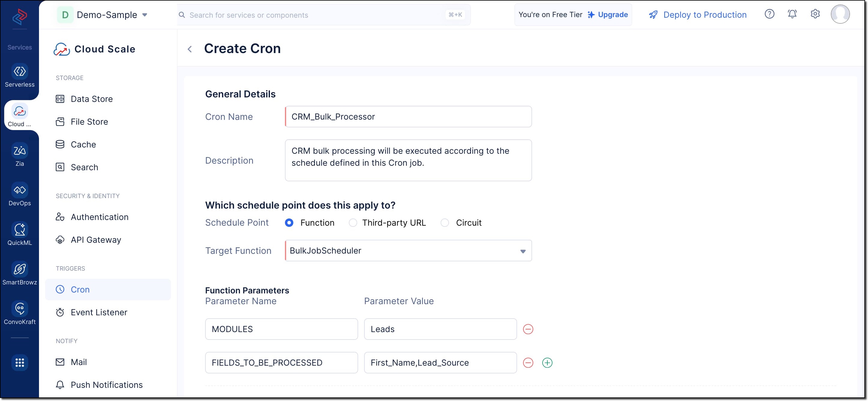Open Event Listener in the sidebar
The height and width of the screenshot is (401, 868).
99,312
